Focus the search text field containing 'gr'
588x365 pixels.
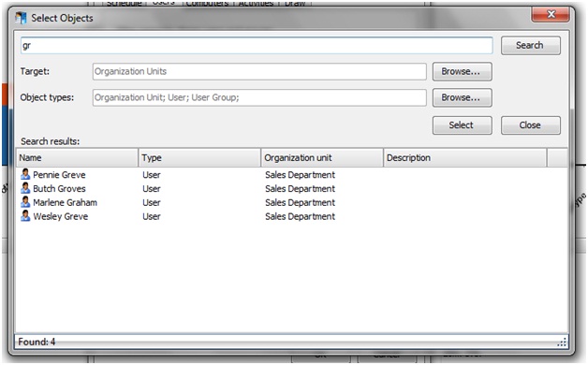click(257, 45)
